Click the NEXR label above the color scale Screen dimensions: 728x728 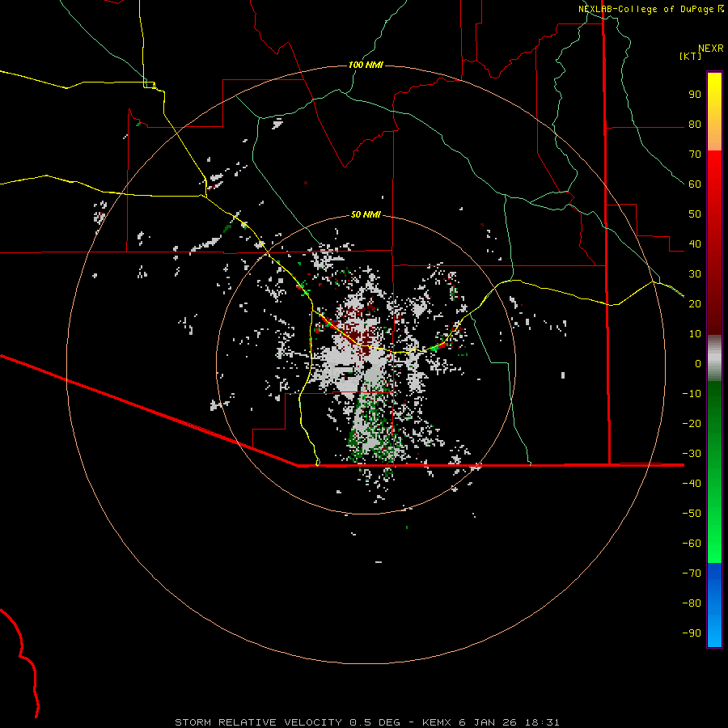710,49
